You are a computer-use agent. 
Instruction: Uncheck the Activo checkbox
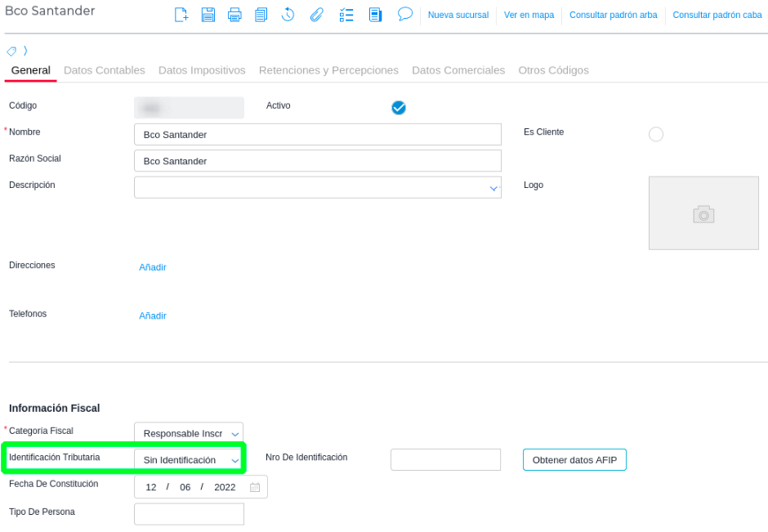point(399,108)
